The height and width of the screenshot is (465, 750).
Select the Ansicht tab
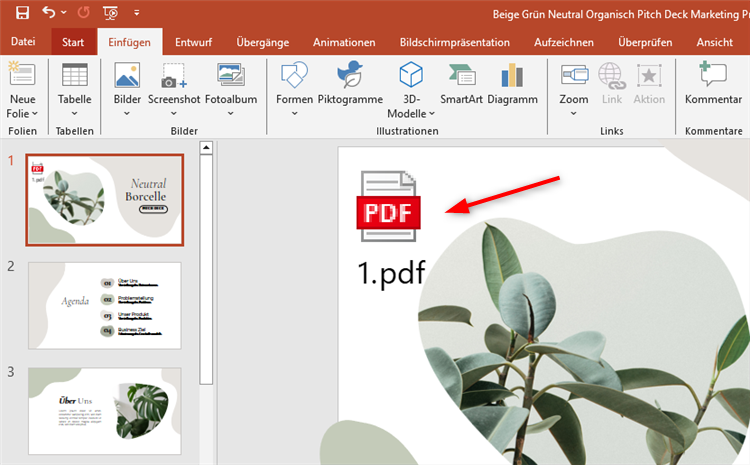[715, 42]
